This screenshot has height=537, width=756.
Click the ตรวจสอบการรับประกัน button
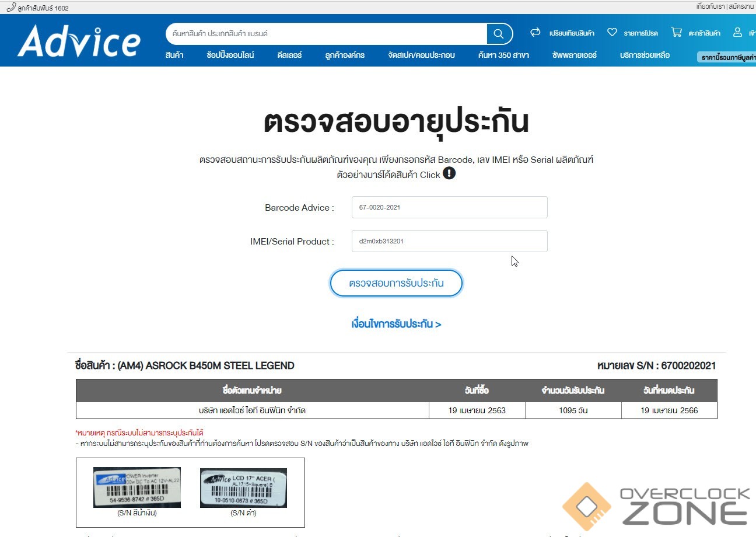[x=397, y=283]
